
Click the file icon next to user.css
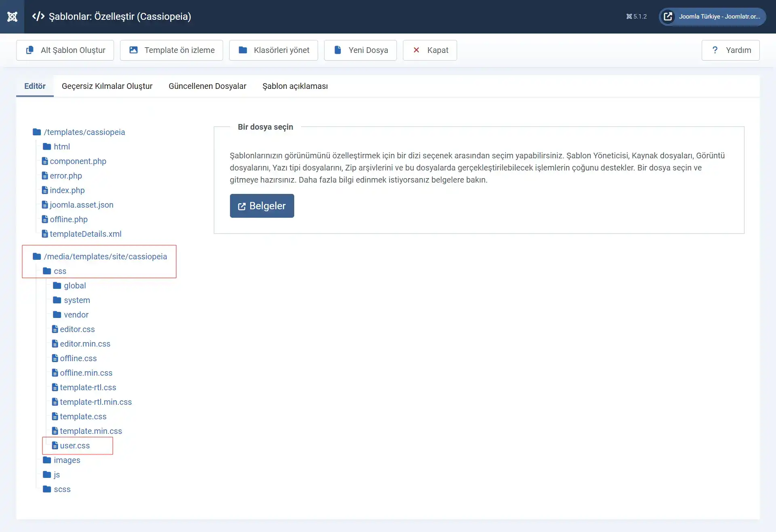tap(55, 445)
